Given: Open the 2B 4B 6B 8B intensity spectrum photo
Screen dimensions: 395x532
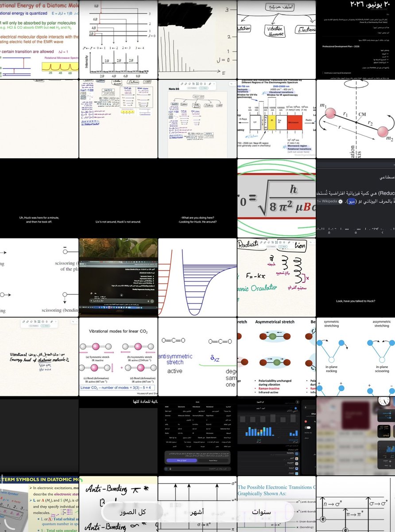Looking at the screenshot, I should pyautogui.click(x=118, y=39).
